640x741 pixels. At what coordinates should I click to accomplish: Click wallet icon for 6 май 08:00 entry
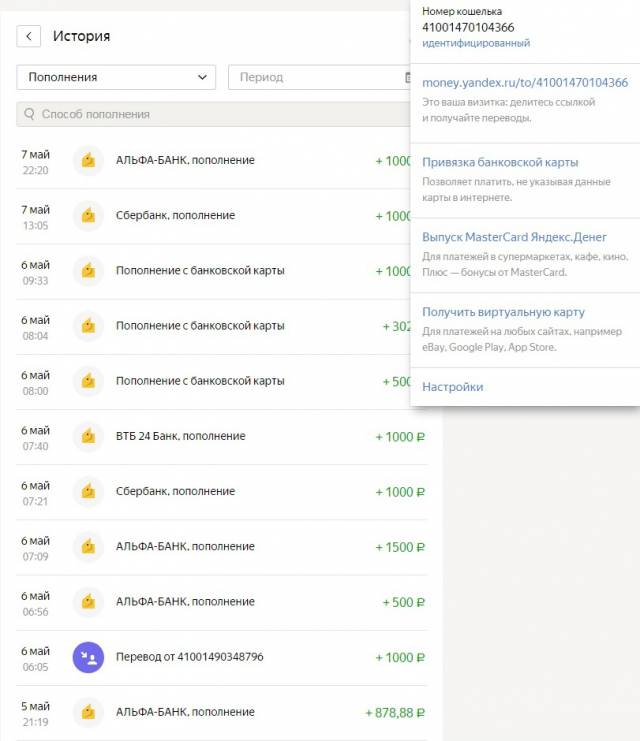[x=88, y=381]
